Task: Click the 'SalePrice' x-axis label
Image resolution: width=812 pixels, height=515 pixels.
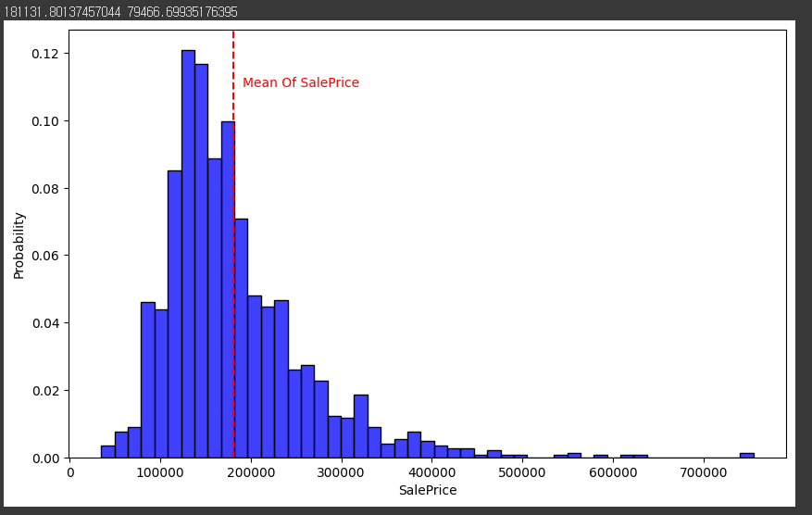Action: pos(428,490)
